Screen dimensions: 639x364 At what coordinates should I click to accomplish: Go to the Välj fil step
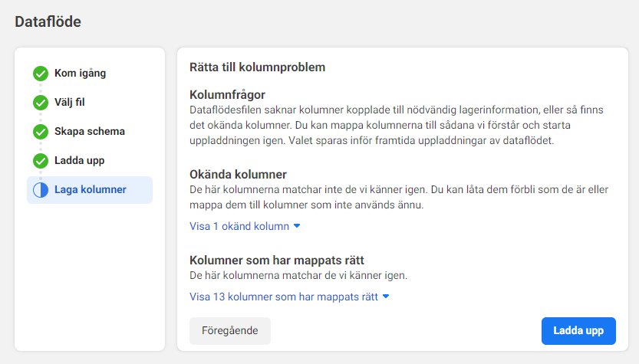point(70,102)
